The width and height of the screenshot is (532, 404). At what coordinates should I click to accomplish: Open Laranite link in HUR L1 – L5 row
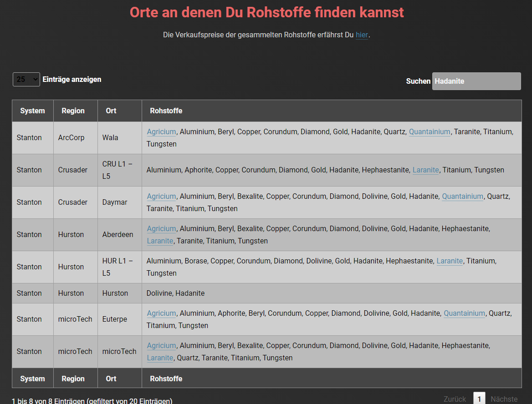coord(450,261)
